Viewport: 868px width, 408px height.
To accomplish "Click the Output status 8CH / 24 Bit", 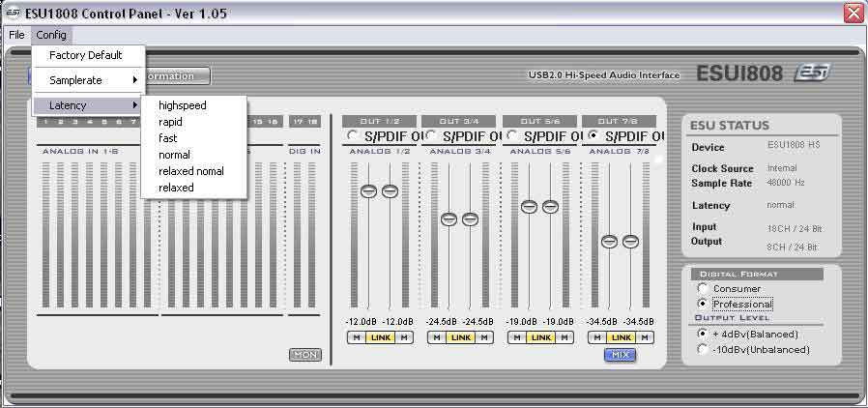I will point(792,247).
